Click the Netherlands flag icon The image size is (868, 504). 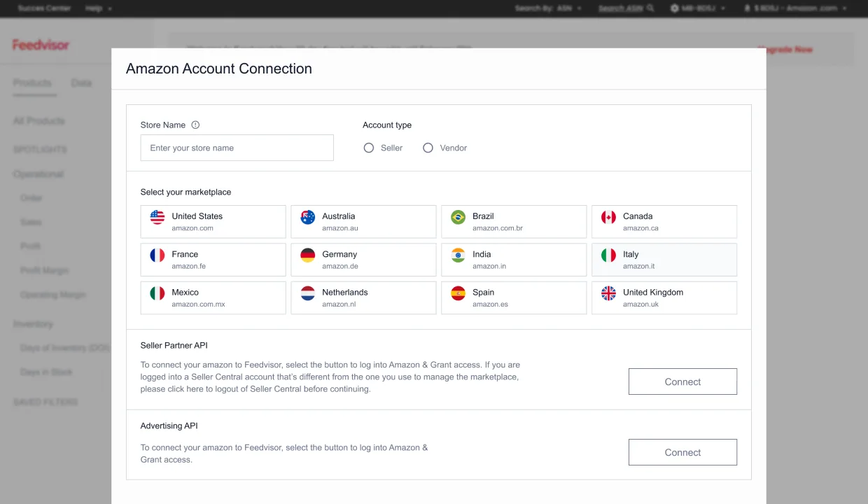coord(308,293)
